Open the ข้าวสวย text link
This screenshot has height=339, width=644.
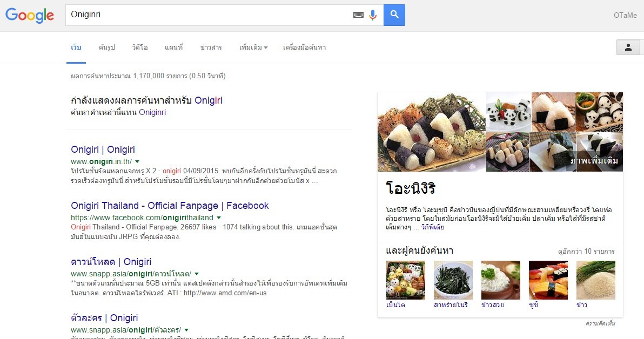[493, 305]
